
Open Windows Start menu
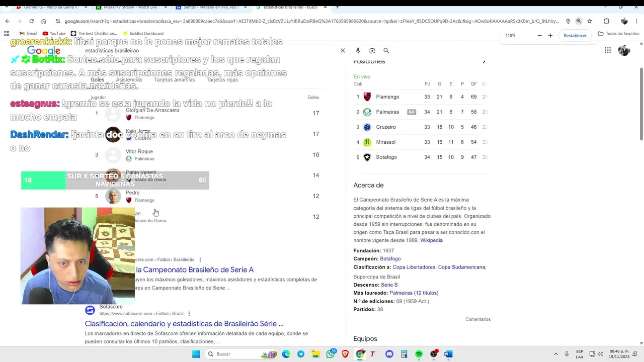tap(196, 354)
